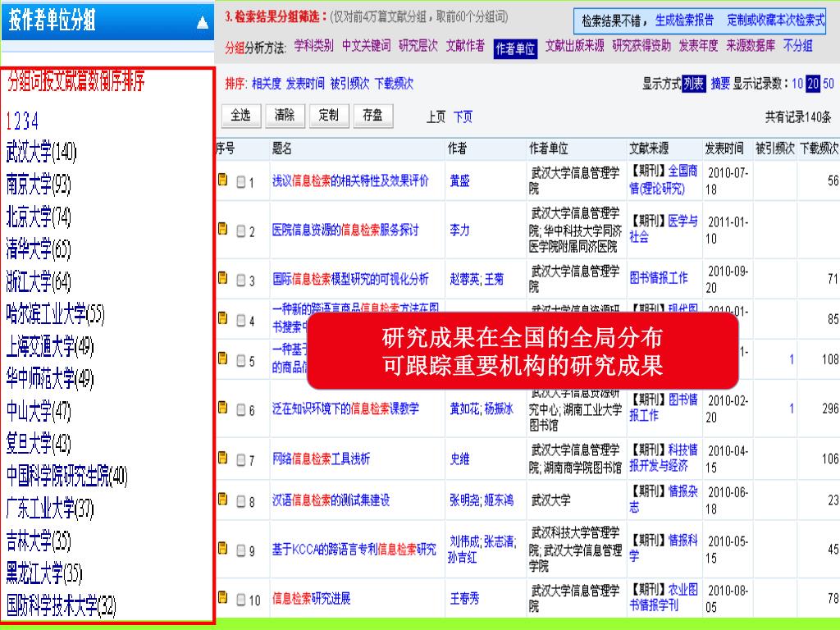Check the checkbox for record 2
This screenshot has height=630, width=840.
241,231
